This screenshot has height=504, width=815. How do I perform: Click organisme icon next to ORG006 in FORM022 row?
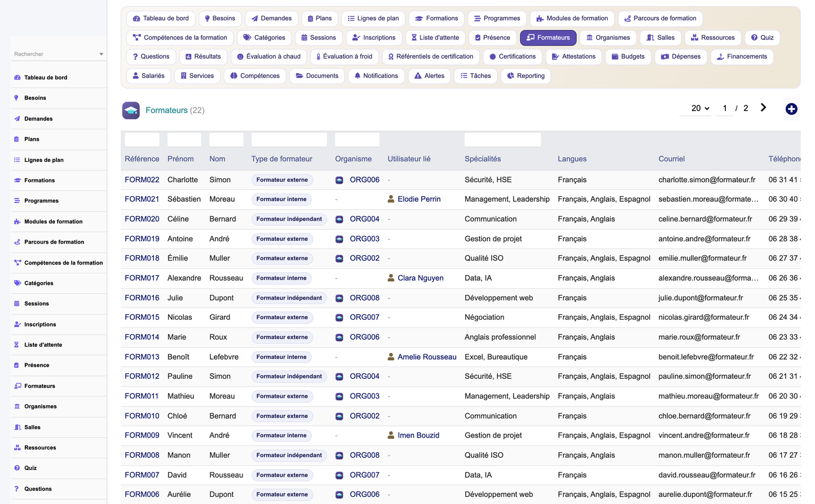point(340,180)
